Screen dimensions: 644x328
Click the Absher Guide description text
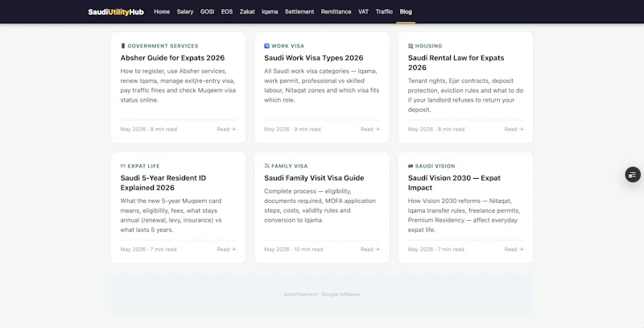178,85
